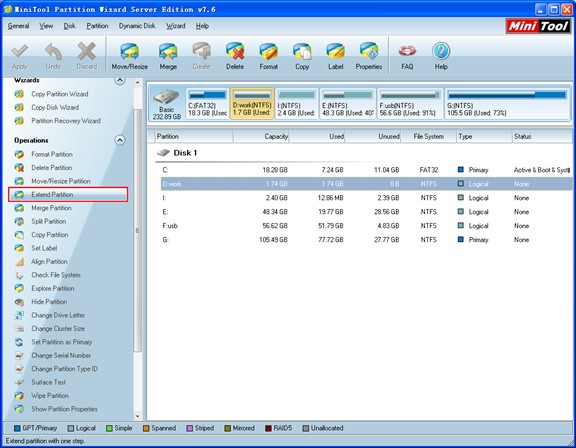This screenshot has height=448, width=576.
Task: Open Label tool in toolbar
Action: 335,56
